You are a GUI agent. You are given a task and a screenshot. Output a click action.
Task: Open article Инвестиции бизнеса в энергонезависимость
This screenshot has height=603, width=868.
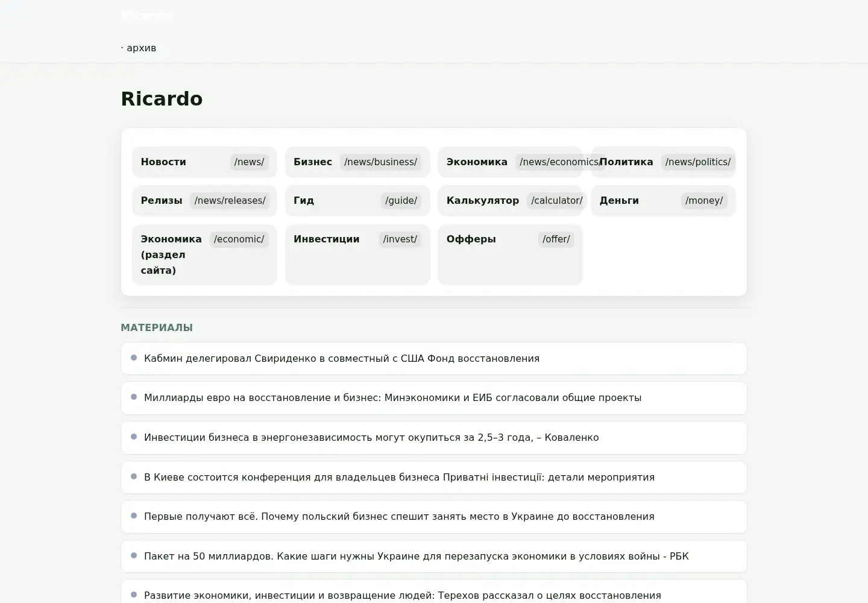(x=434, y=438)
